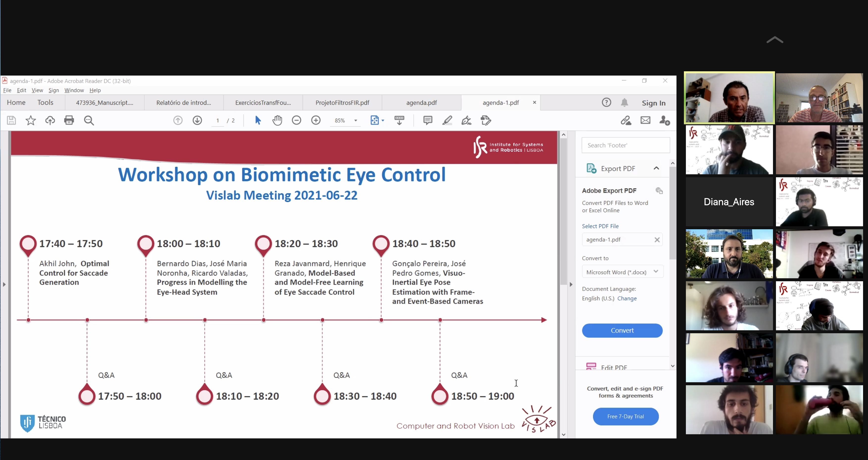Go to next page arrow icon
Screen dimensions: 868x460
(x=197, y=120)
